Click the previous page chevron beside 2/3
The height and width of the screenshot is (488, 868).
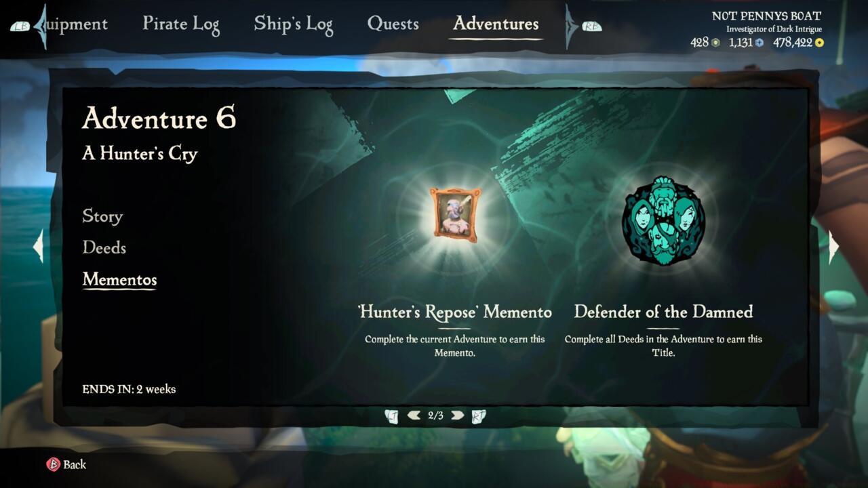click(x=414, y=415)
